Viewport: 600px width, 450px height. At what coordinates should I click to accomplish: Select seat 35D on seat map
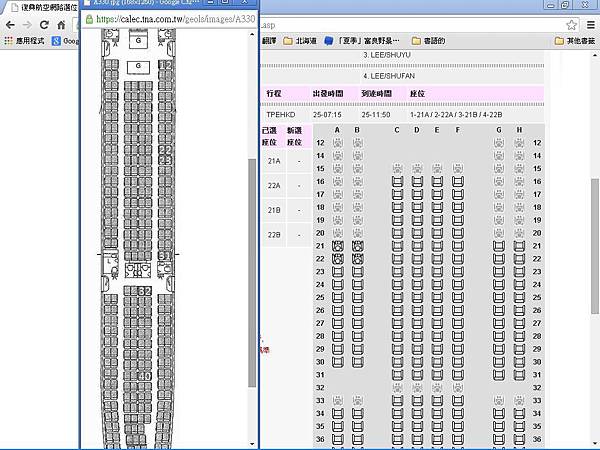click(x=417, y=426)
